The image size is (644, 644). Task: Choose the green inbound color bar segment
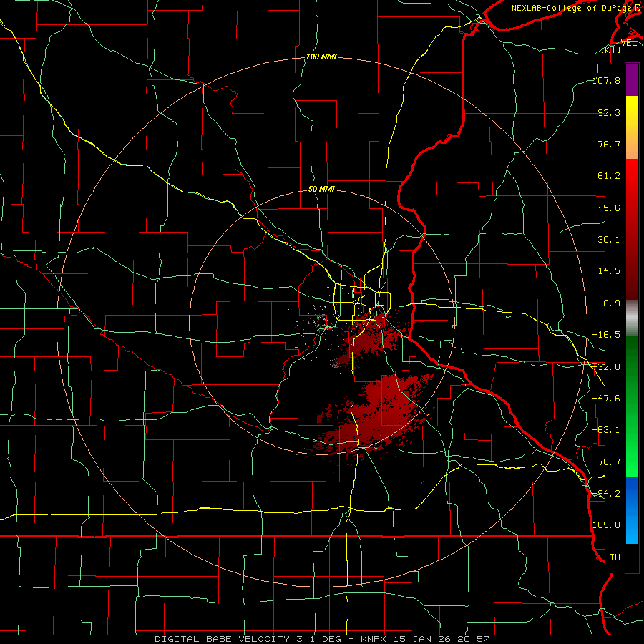click(632, 406)
